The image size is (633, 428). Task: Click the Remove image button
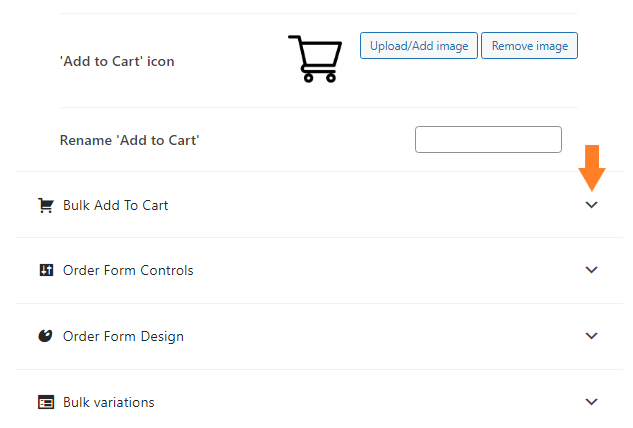point(530,46)
